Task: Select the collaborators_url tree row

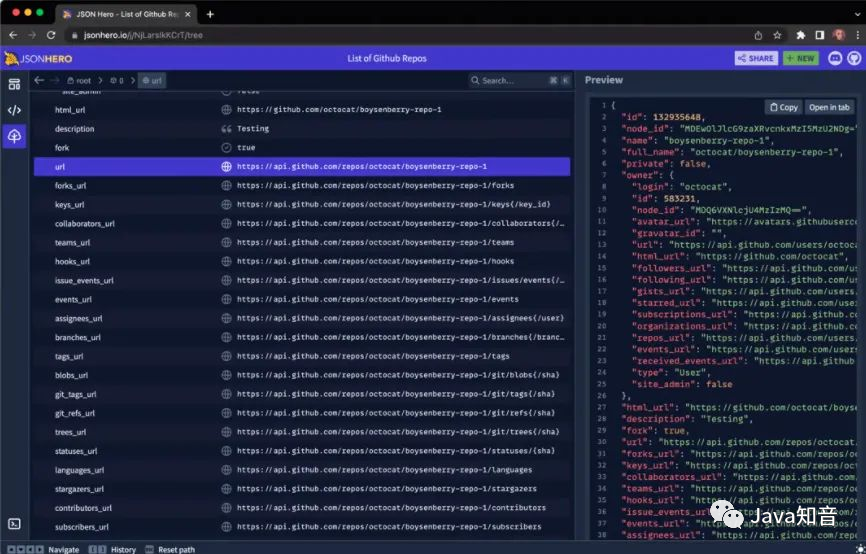Action: pyautogui.click(x=302, y=223)
